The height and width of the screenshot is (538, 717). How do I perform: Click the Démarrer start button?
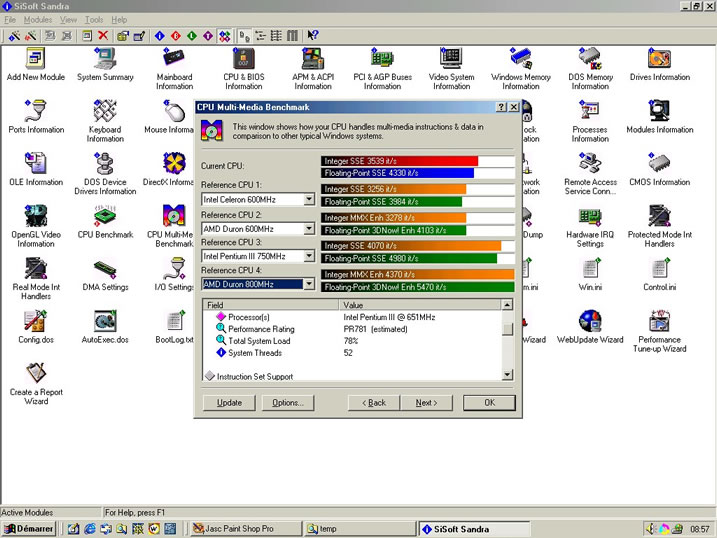(x=29, y=529)
